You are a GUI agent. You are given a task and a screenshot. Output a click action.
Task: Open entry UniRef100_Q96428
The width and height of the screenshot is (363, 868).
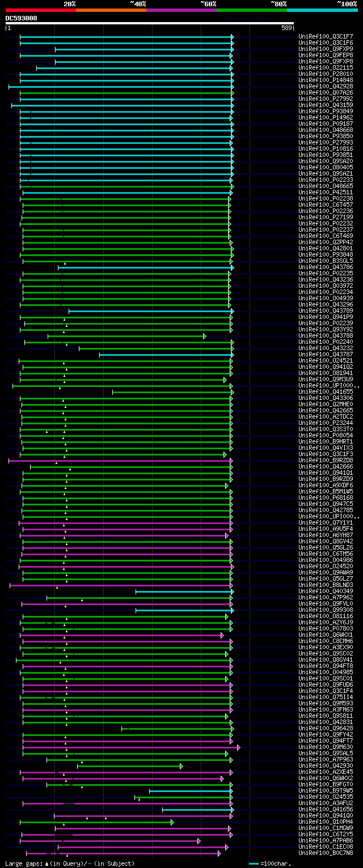(x=326, y=728)
